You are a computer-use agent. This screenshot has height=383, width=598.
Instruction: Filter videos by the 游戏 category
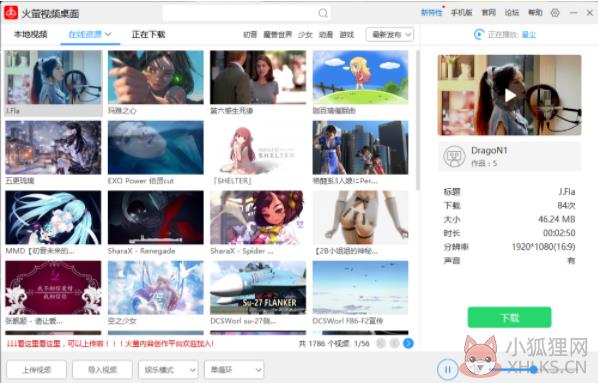click(x=347, y=35)
